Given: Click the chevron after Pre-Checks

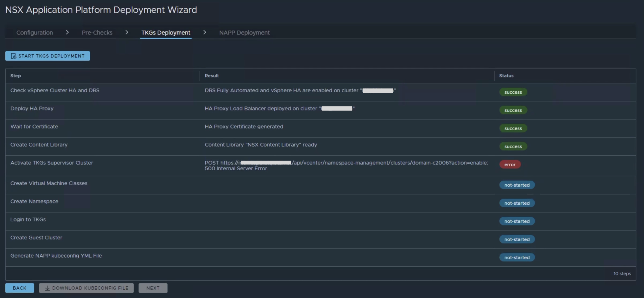Looking at the screenshot, I should 127,32.
